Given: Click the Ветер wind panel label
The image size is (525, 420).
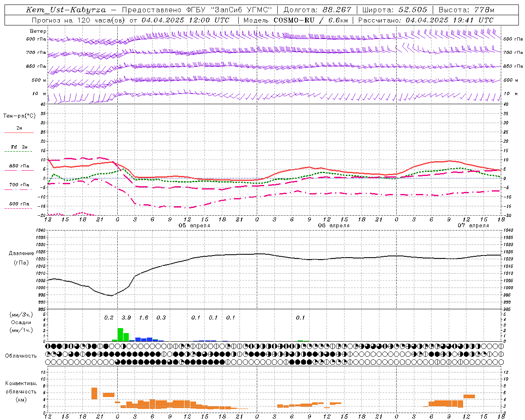Looking at the screenshot, I should (x=38, y=31).
